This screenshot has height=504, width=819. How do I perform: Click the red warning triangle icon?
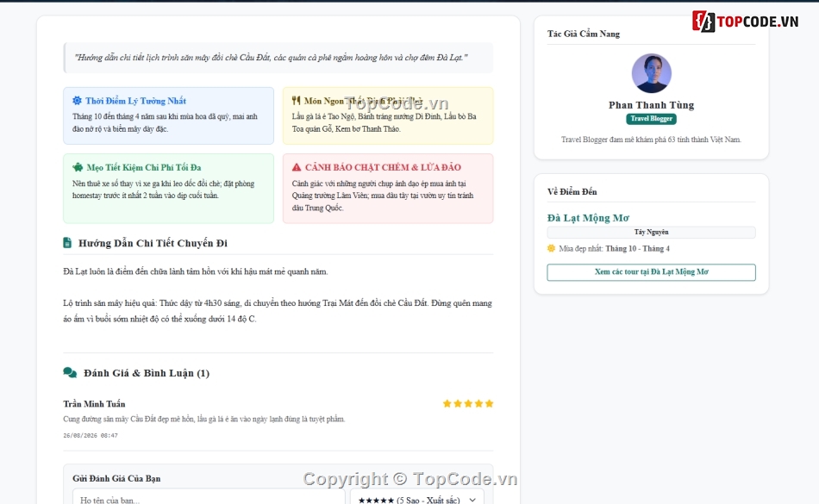(x=297, y=167)
